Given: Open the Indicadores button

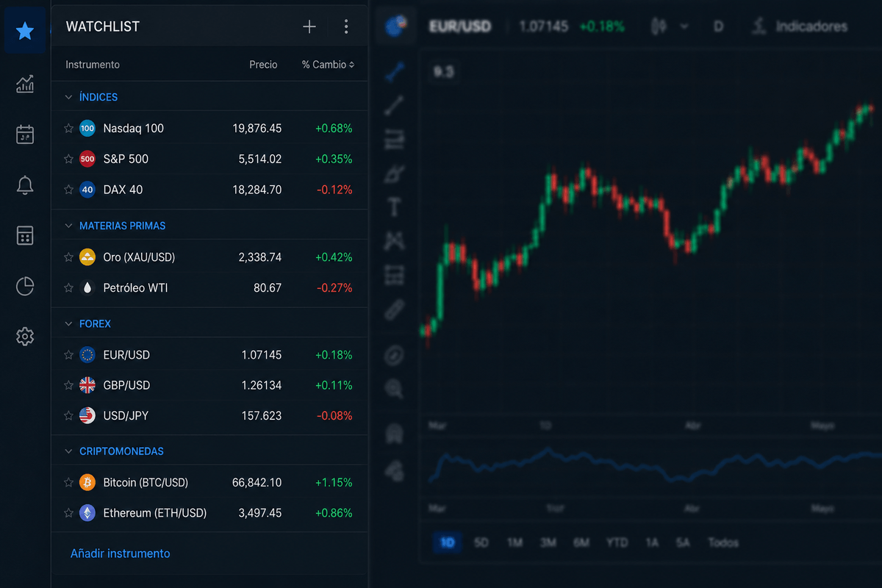Looking at the screenshot, I should 800,26.
